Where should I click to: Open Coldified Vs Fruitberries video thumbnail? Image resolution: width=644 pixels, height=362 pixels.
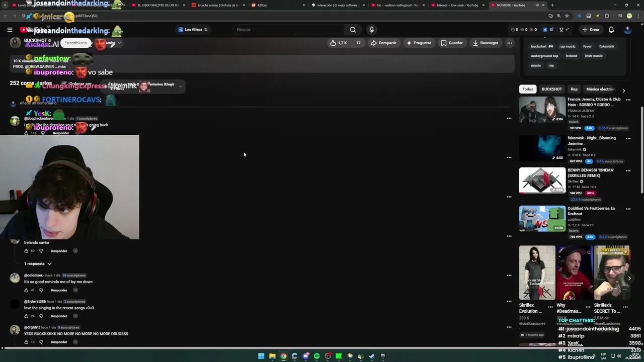[x=542, y=219]
